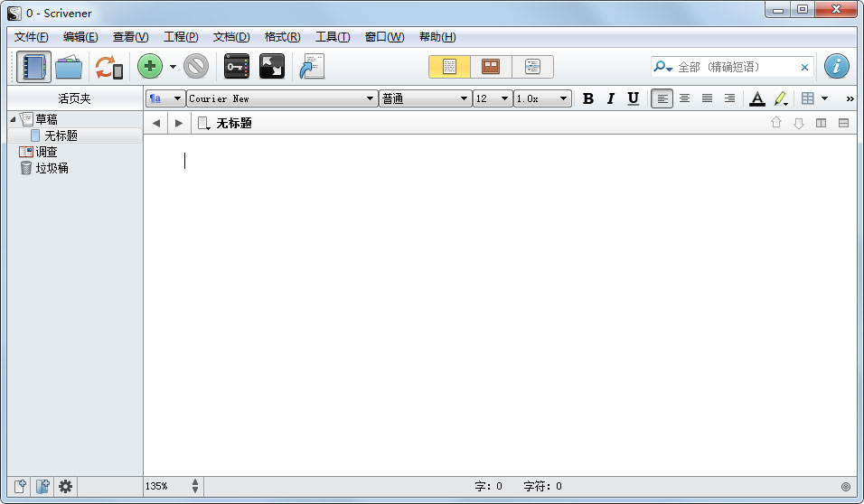Open the 查看(V) menu
The image size is (864, 504).
(x=130, y=37)
